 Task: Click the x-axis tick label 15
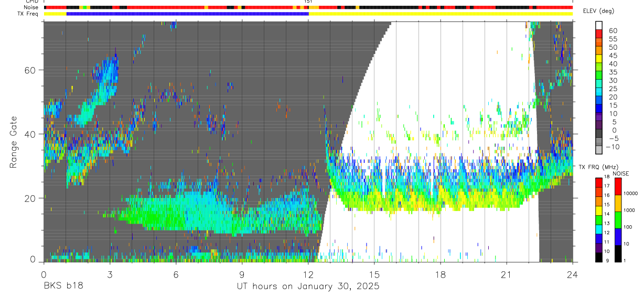374,274
